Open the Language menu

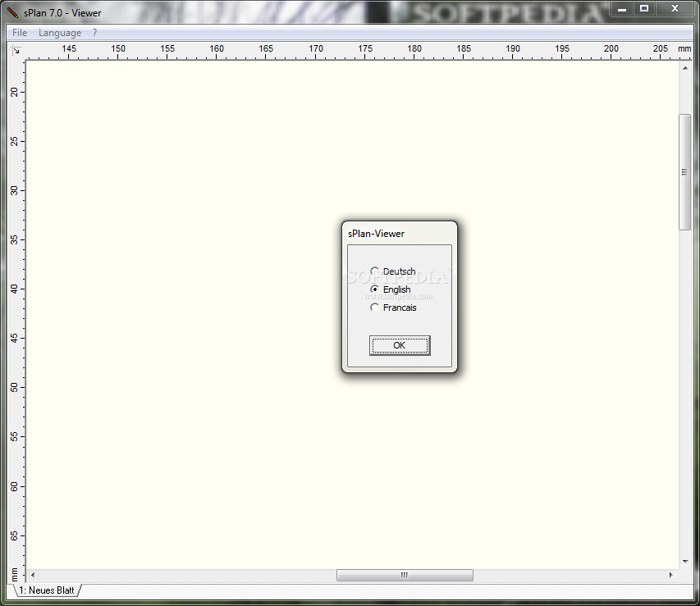[x=60, y=33]
